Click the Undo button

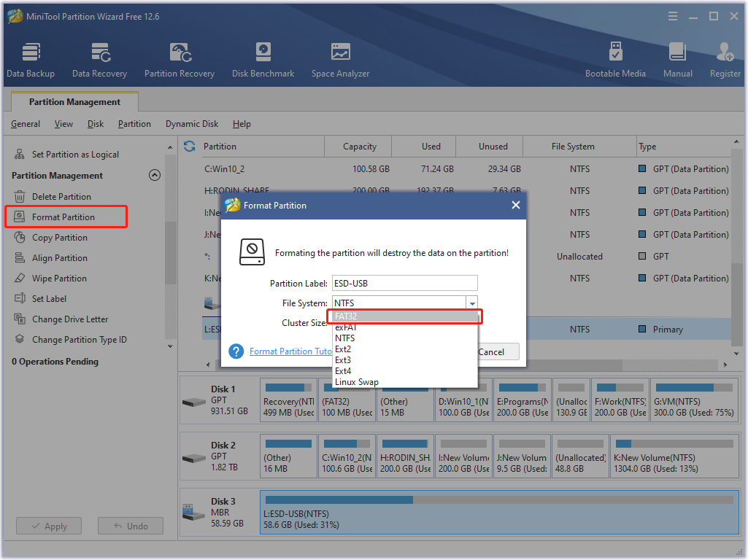pyautogui.click(x=131, y=526)
